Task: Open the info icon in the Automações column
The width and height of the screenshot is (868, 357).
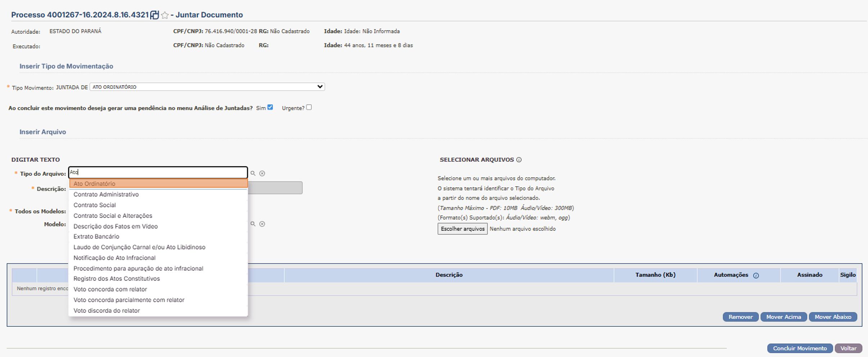Action: [x=756, y=275]
